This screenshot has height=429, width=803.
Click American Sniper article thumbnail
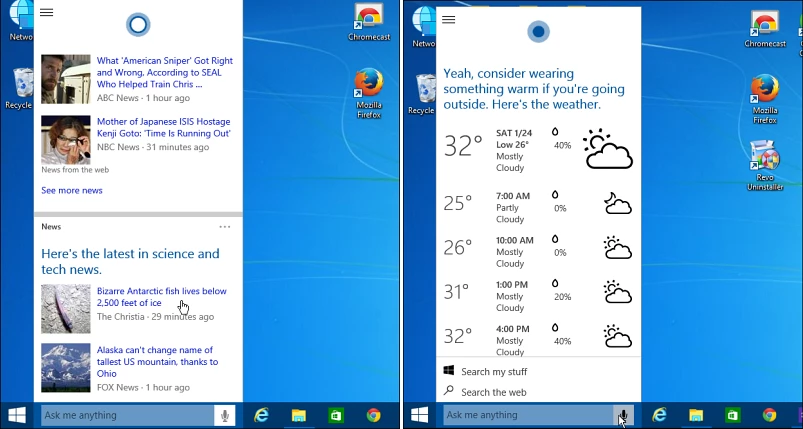66,79
